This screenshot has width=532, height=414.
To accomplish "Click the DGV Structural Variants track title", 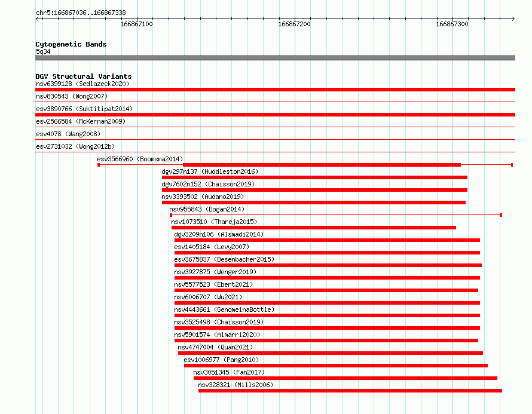I will [x=84, y=76].
